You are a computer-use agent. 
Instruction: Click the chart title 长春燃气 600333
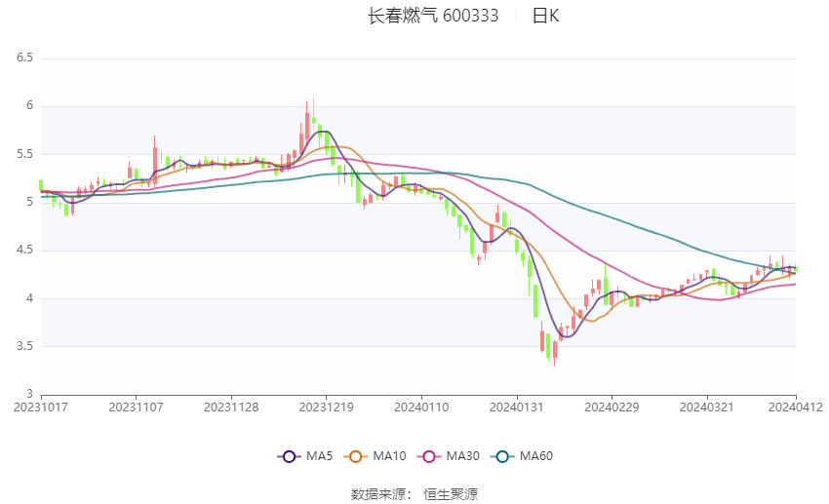(x=433, y=16)
